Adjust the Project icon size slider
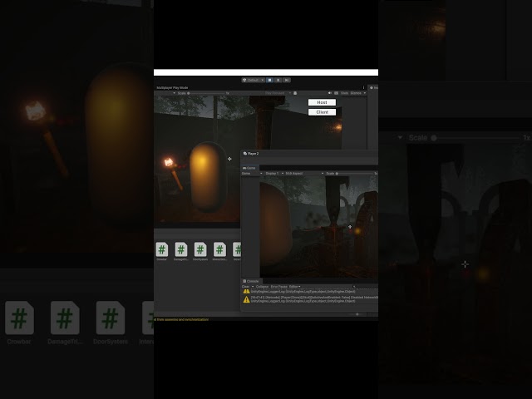The width and height of the screenshot is (532, 399). click(357, 314)
